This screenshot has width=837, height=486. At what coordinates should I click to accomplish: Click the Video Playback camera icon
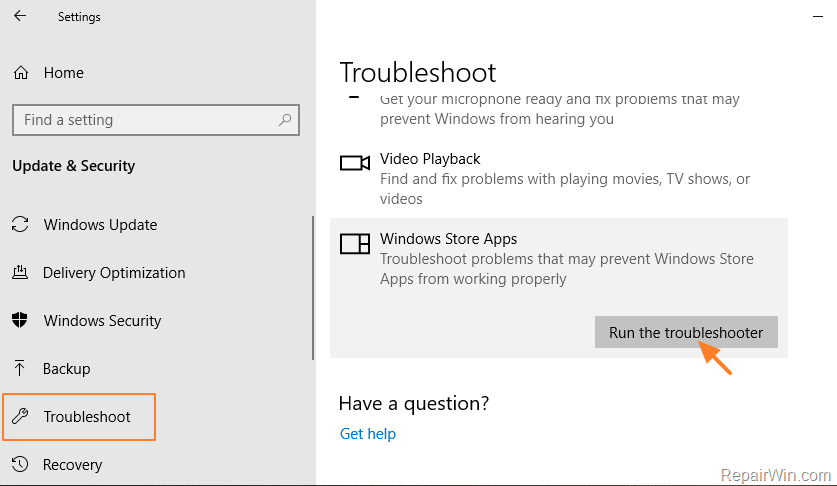click(x=354, y=163)
